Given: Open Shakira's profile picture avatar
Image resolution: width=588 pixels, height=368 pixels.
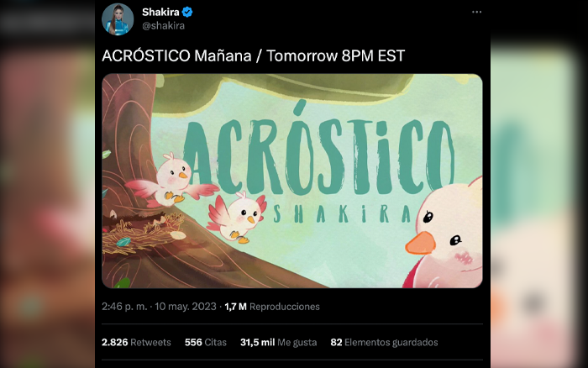Looking at the screenshot, I should click(x=118, y=19).
